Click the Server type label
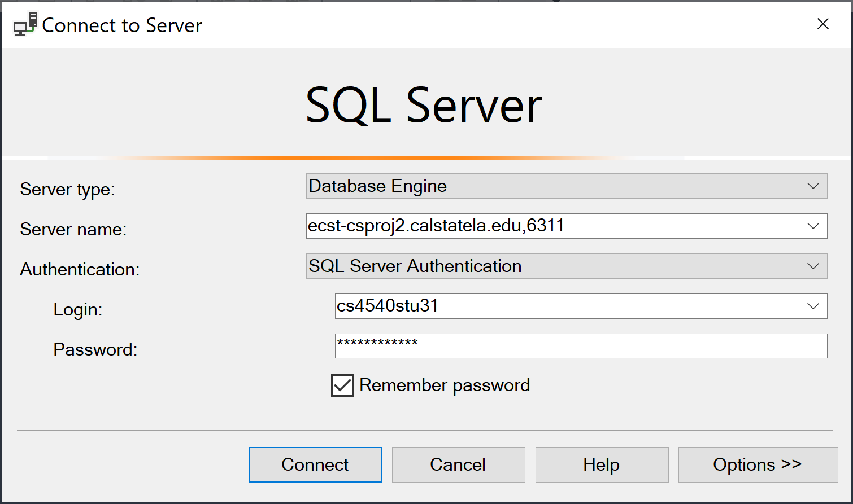This screenshot has width=853, height=504. point(67,189)
